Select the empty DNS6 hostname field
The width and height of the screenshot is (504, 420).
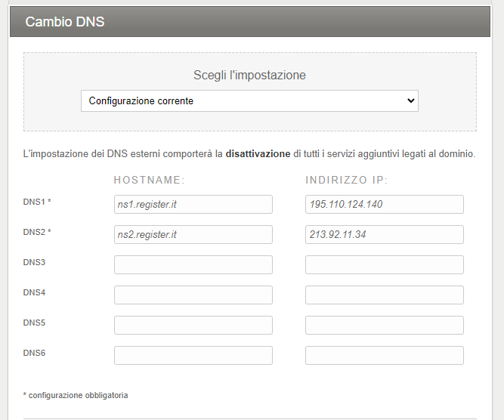click(x=193, y=355)
